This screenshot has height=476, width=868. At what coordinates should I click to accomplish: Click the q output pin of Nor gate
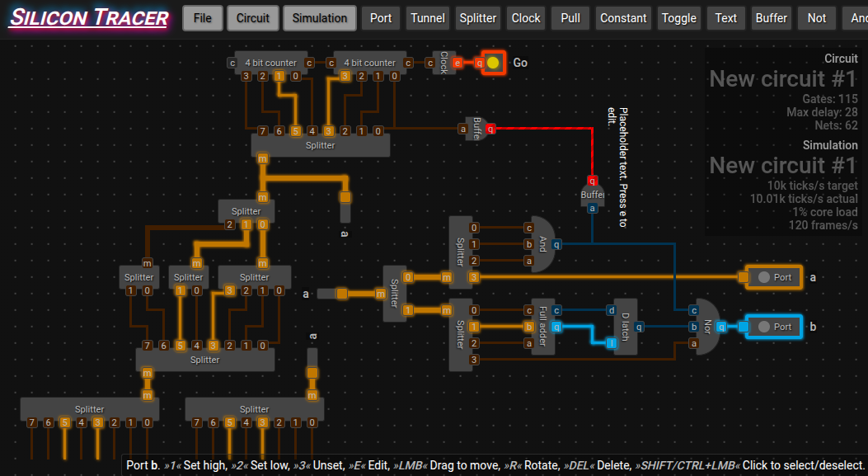coord(721,327)
